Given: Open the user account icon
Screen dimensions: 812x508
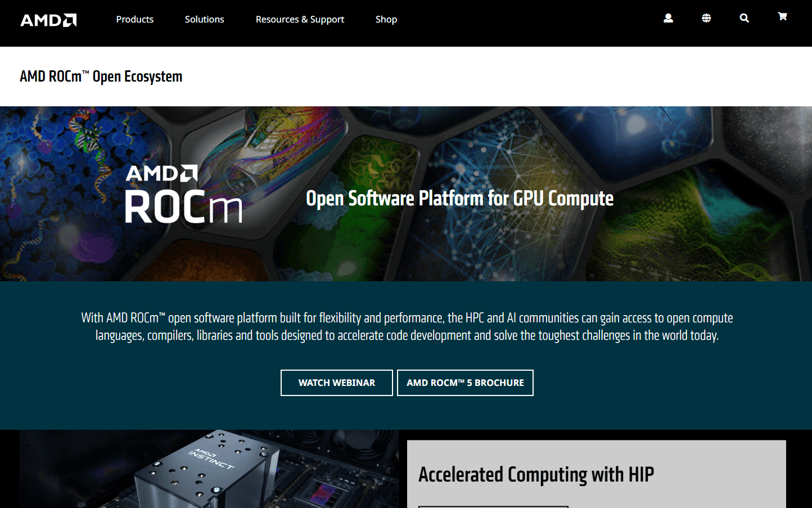Looking at the screenshot, I should [668, 18].
